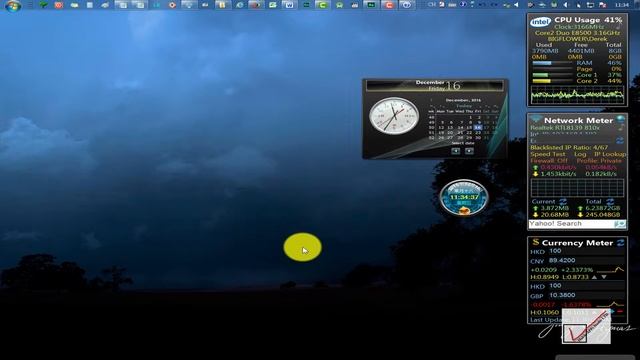Click the down triangle in the CNY rate row
This screenshot has width=640, height=360.
(604, 277)
